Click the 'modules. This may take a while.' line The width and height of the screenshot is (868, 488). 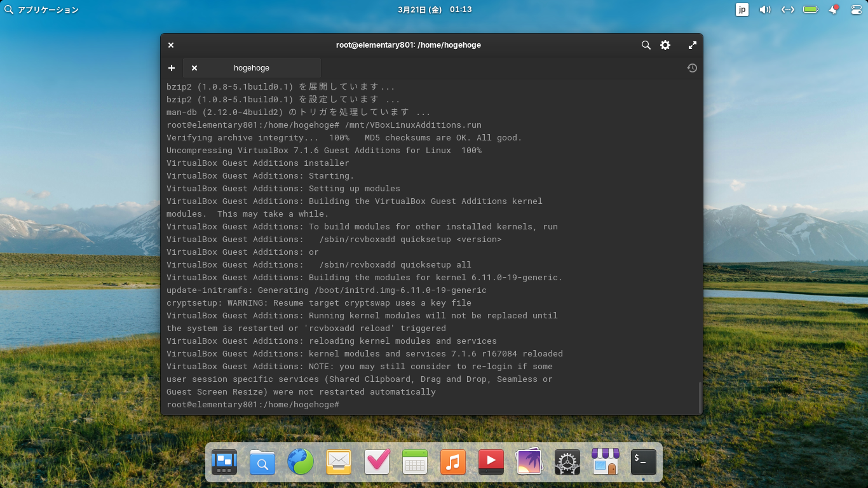(248, 214)
